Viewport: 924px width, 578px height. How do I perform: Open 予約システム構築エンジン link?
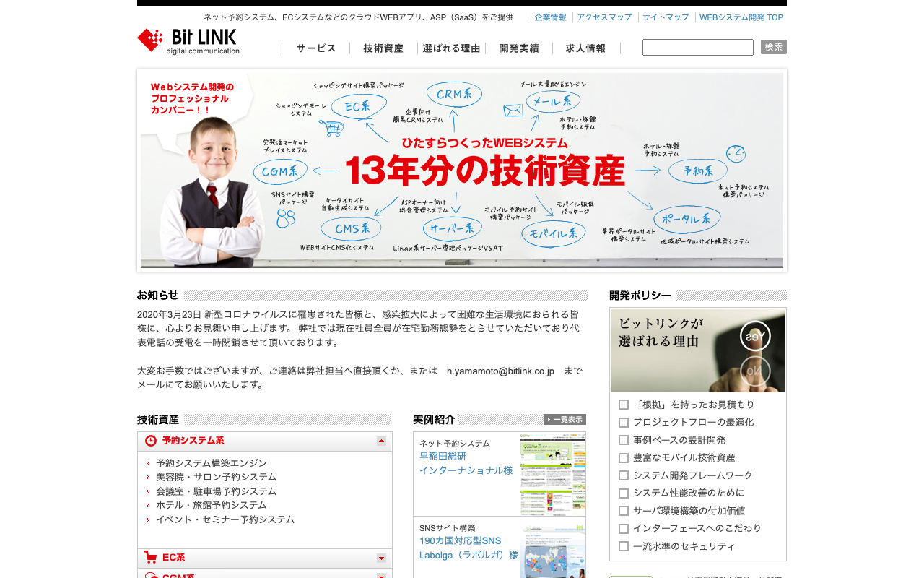coord(212,463)
